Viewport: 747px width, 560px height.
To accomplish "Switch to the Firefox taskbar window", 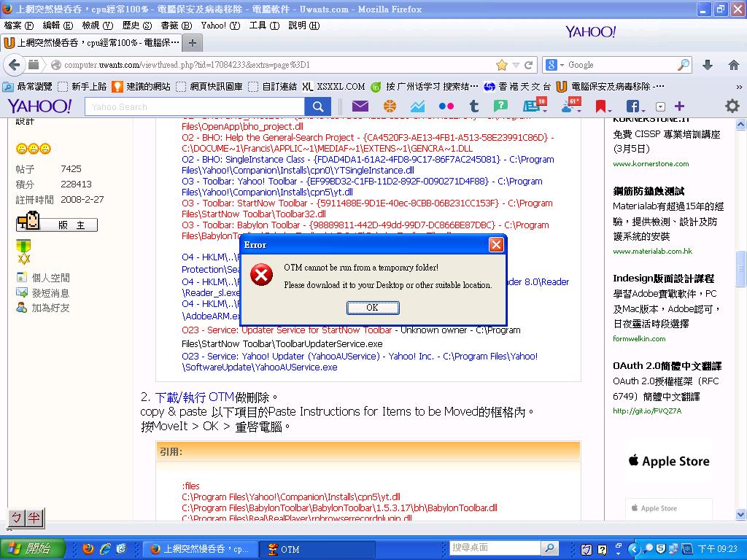I will coord(200,550).
